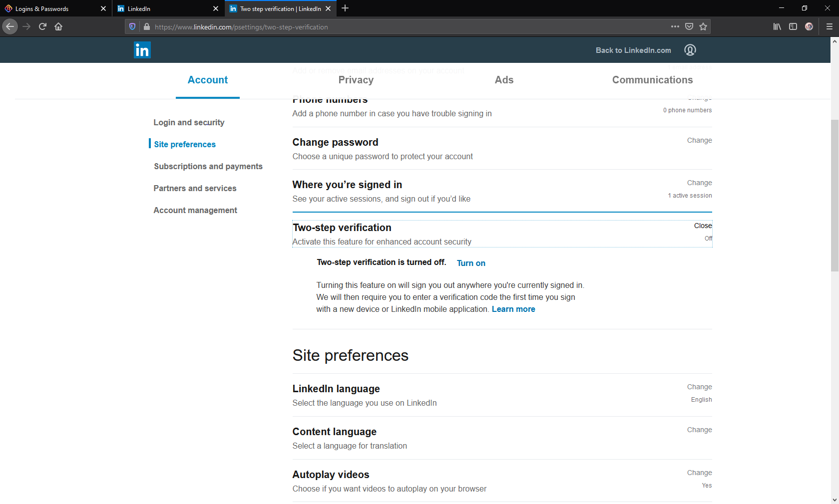Click the '1 active session' status text

tap(690, 196)
